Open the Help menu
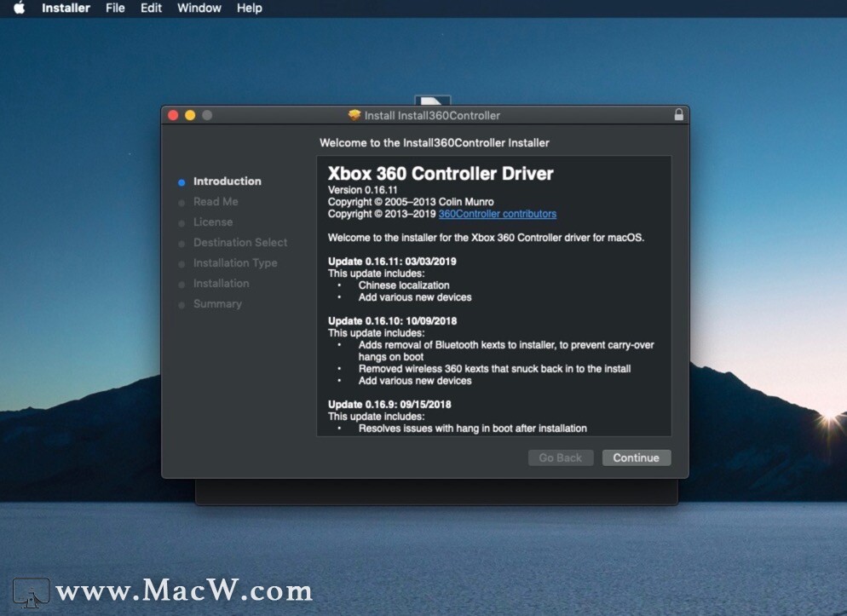Image resolution: width=847 pixels, height=616 pixels. 250,9
